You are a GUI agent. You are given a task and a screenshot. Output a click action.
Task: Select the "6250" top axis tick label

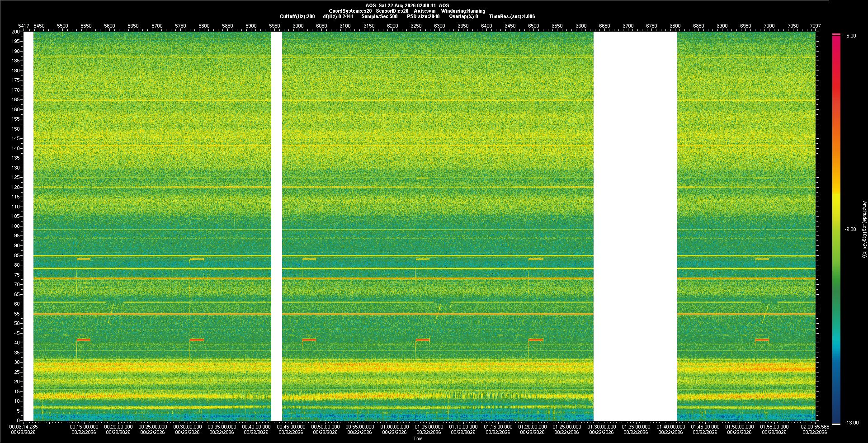416,26
